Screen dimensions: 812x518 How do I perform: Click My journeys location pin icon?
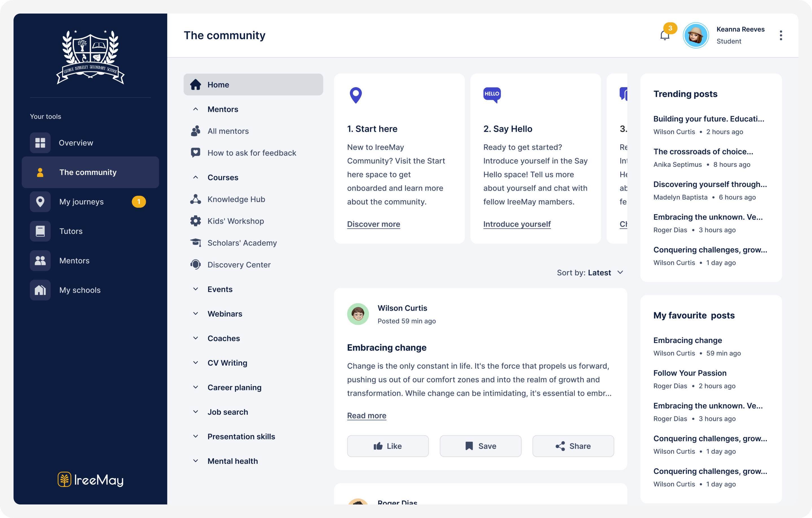[x=40, y=202]
